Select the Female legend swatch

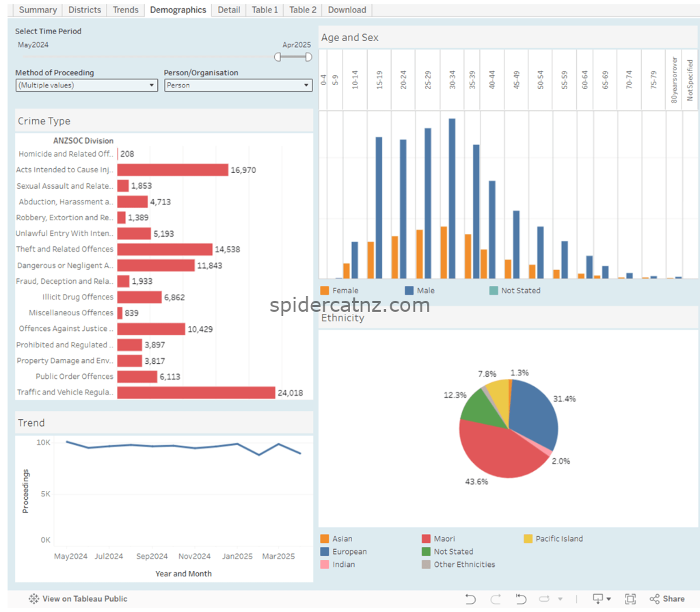pos(325,291)
